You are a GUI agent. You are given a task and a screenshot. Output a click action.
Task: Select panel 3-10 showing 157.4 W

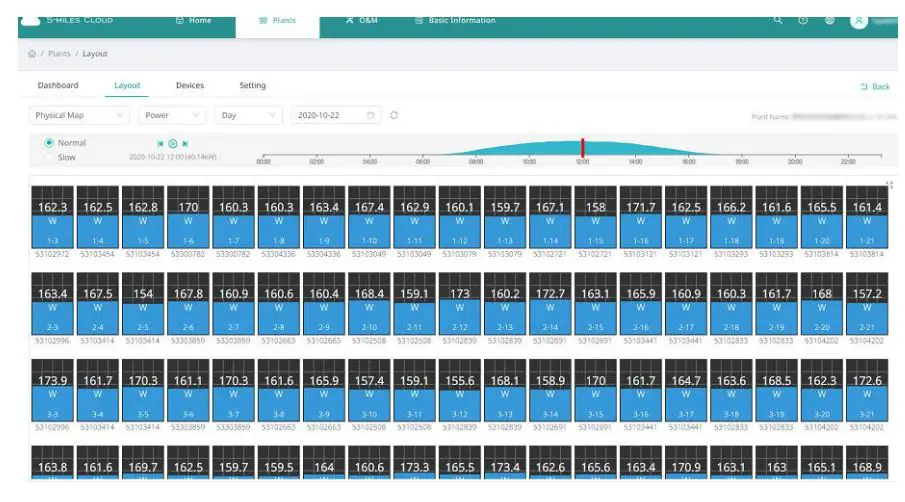[369, 391]
